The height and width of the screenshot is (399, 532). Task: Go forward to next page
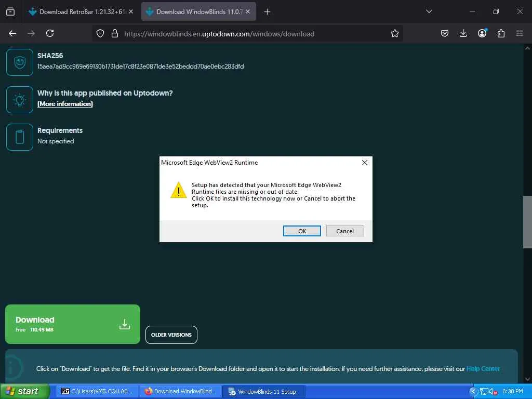[x=31, y=33]
